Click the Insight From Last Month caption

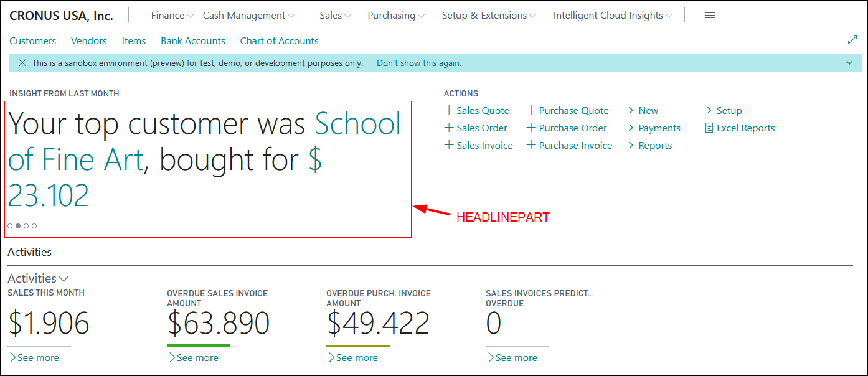click(64, 93)
